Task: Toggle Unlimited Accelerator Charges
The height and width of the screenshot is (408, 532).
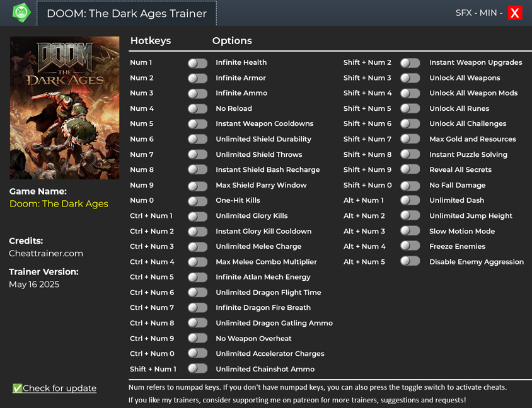Action: point(197,353)
